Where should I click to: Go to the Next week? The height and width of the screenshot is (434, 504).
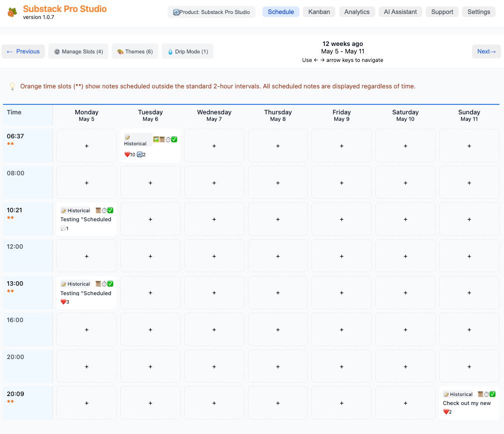pos(487,51)
